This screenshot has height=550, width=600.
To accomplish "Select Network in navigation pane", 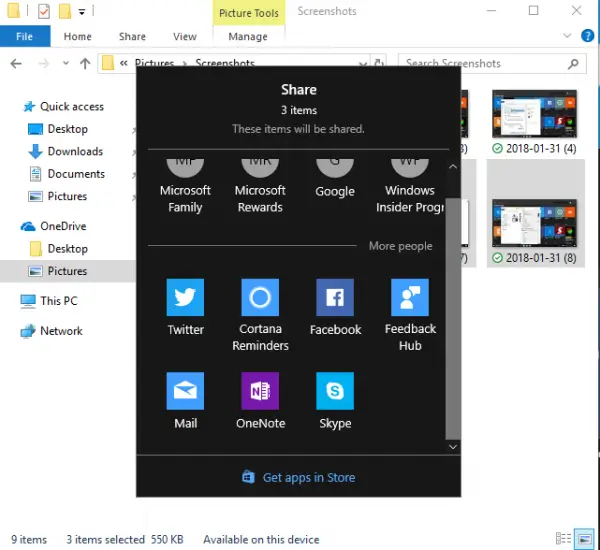I will (x=52, y=331).
